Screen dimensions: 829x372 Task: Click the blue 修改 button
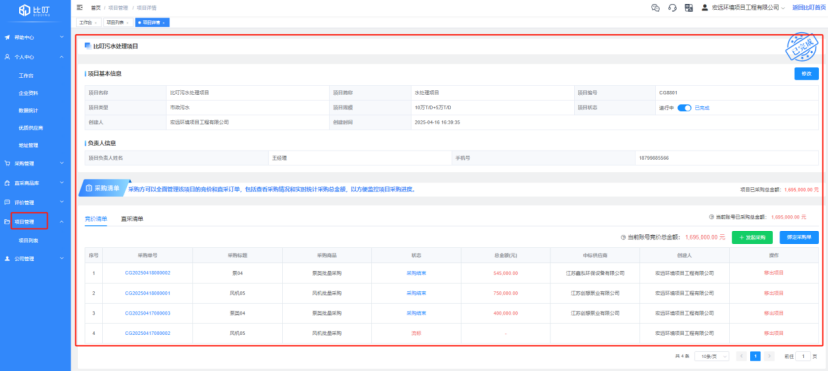pyautogui.click(x=806, y=74)
